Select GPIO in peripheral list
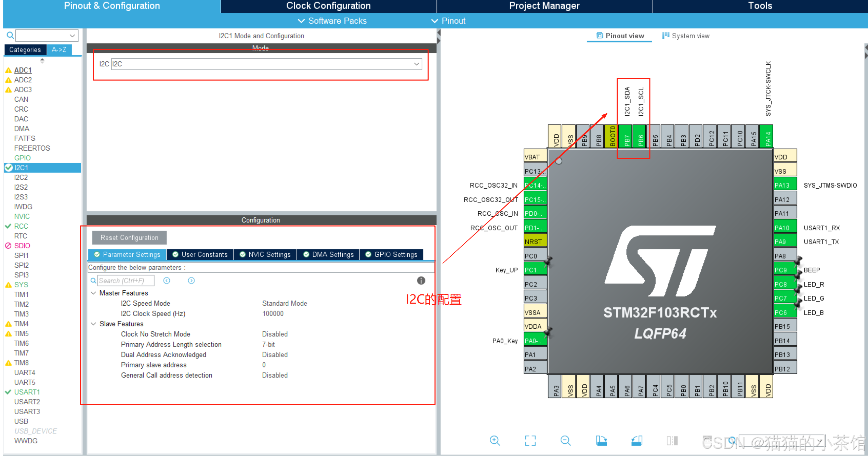 pos(22,158)
